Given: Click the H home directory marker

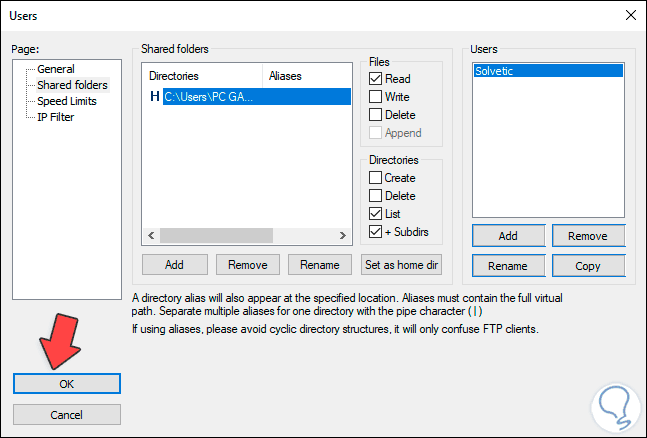Looking at the screenshot, I should [x=155, y=97].
